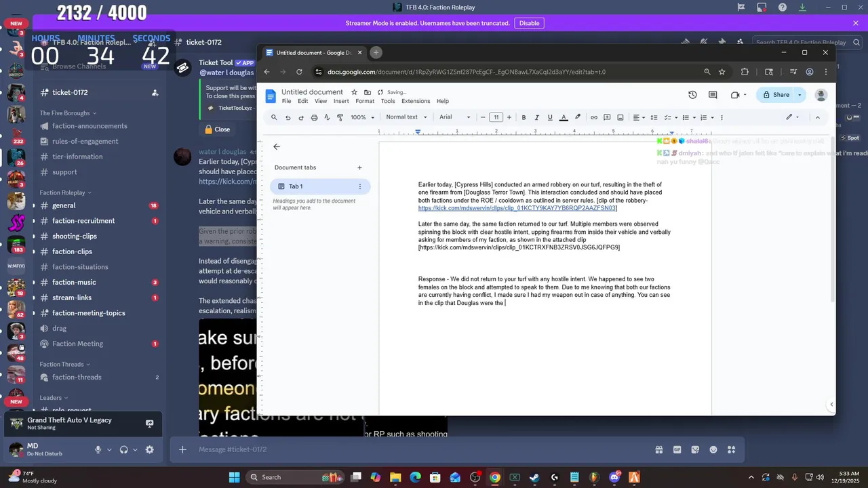Image resolution: width=868 pixels, height=488 pixels.
Task: Open the Format menu in Docs
Action: pos(365,101)
